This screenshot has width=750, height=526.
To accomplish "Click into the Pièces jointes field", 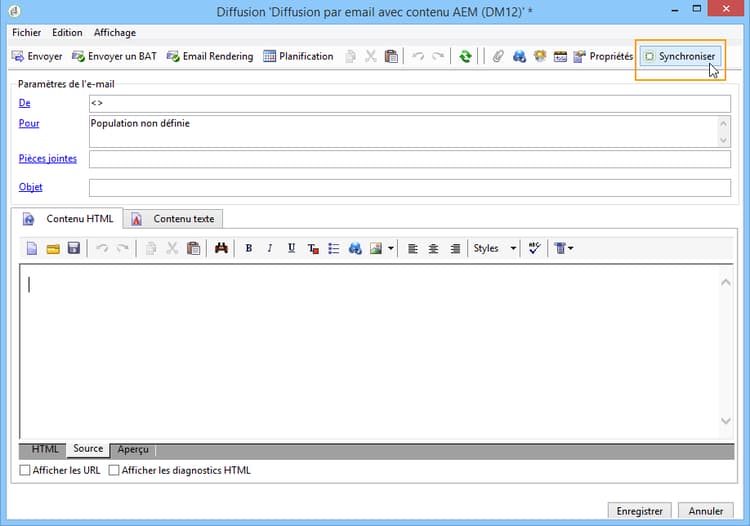I will pos(410,159).
